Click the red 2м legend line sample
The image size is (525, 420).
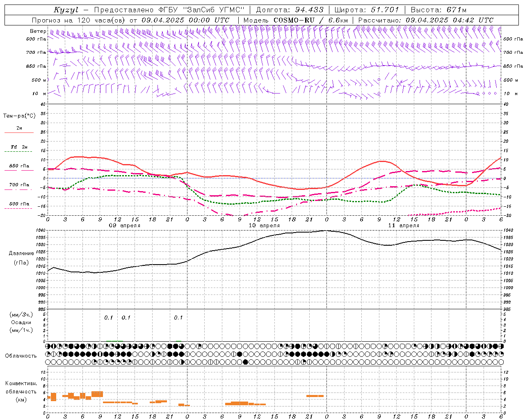[19, 132]
